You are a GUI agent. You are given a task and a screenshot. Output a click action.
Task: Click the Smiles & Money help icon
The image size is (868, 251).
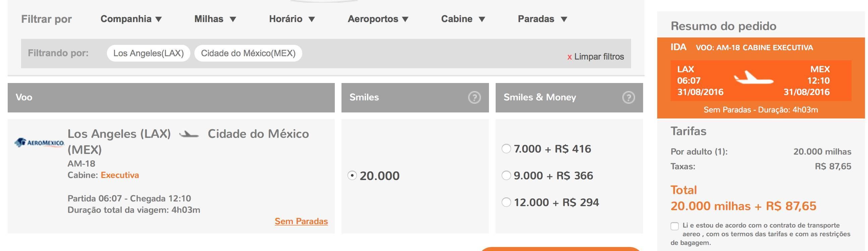coord(628,98)
